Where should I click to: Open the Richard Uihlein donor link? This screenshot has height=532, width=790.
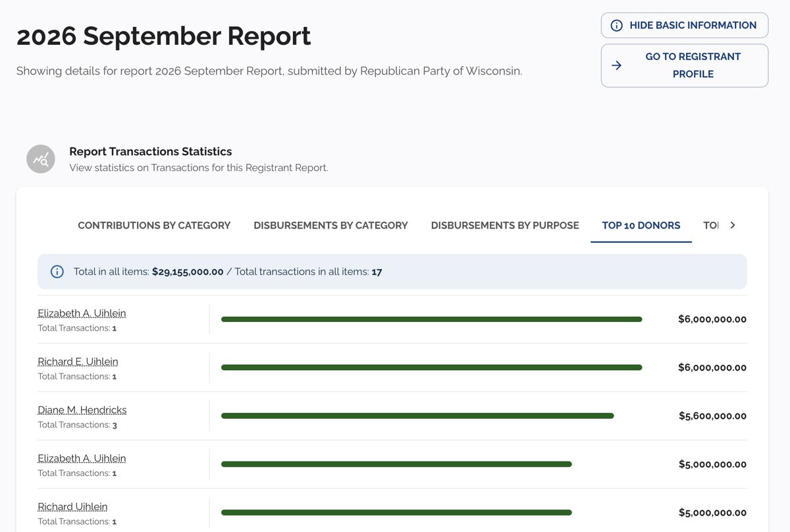point(72,506)
